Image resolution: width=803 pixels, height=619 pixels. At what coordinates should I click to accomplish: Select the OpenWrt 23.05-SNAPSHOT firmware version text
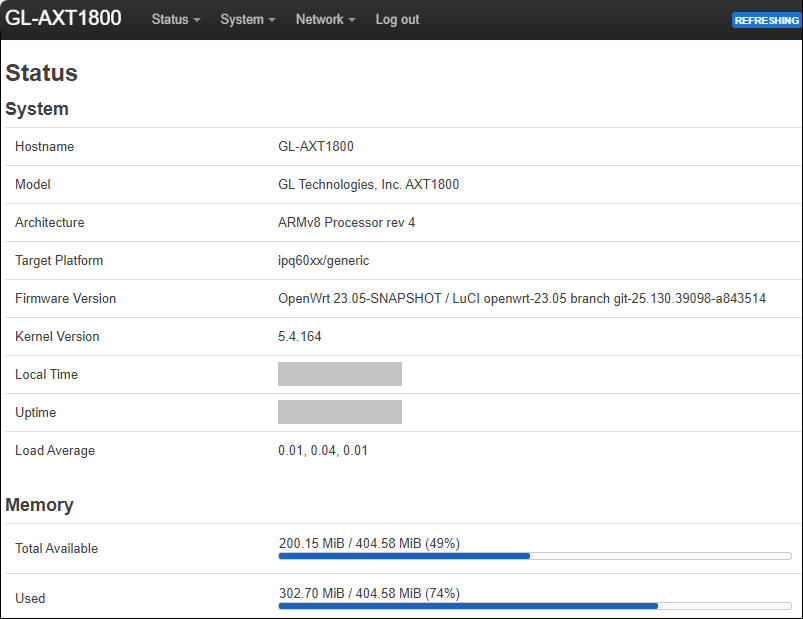(522, 298)
